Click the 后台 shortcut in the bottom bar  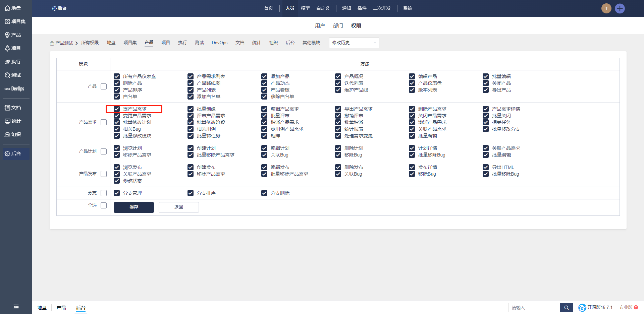coord(81,308)
